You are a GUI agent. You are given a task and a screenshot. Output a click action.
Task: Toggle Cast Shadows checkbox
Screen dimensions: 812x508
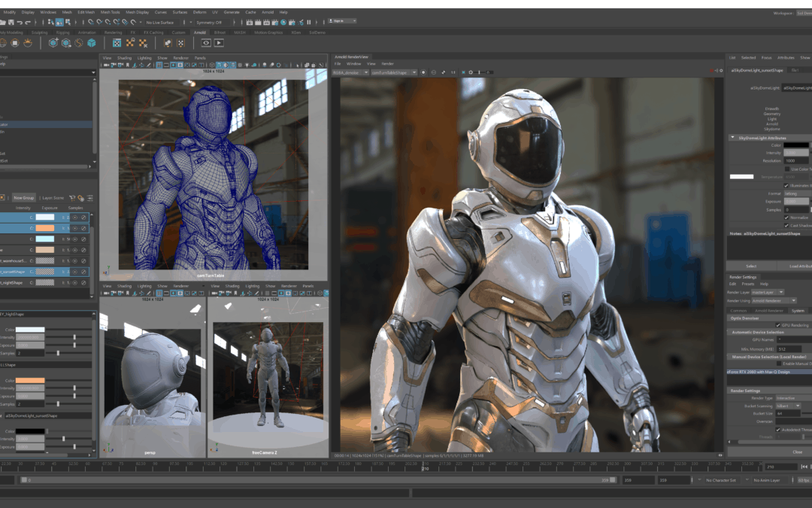point(786,226)
